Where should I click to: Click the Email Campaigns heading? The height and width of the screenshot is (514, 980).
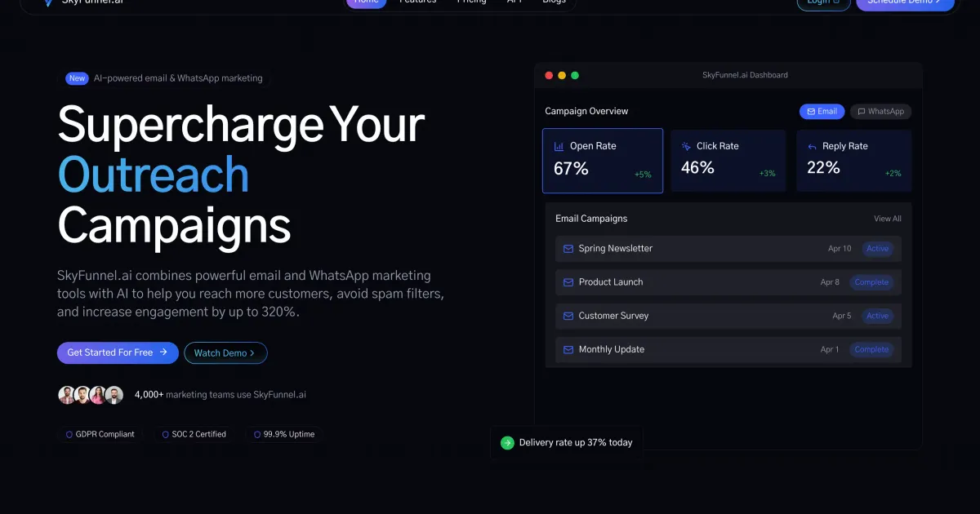[591, 219]
